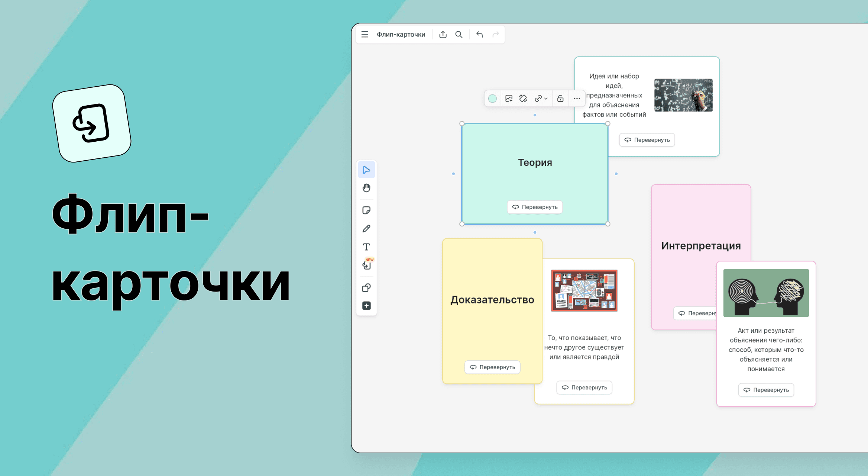Click the plus add-more tool button
This screenshot has height=476, width=868.
[x=366, y=306]
